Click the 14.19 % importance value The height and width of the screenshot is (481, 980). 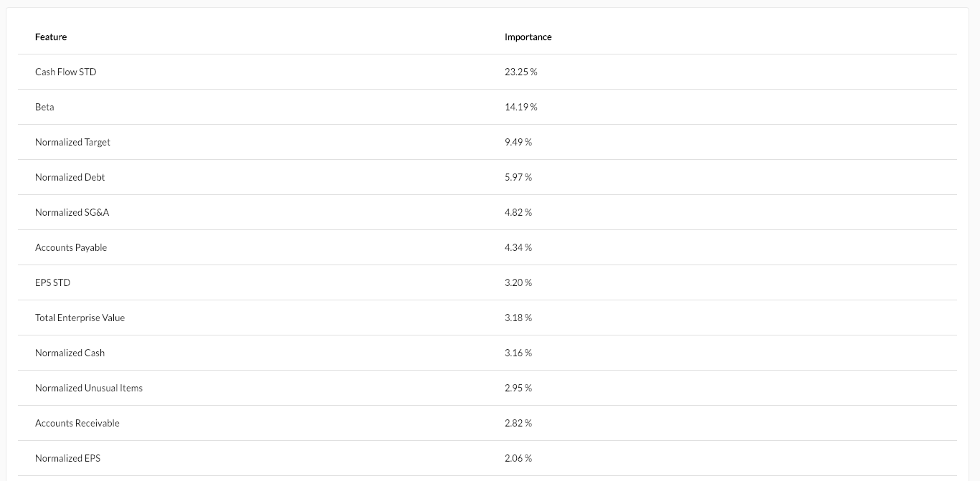[520, 107]
